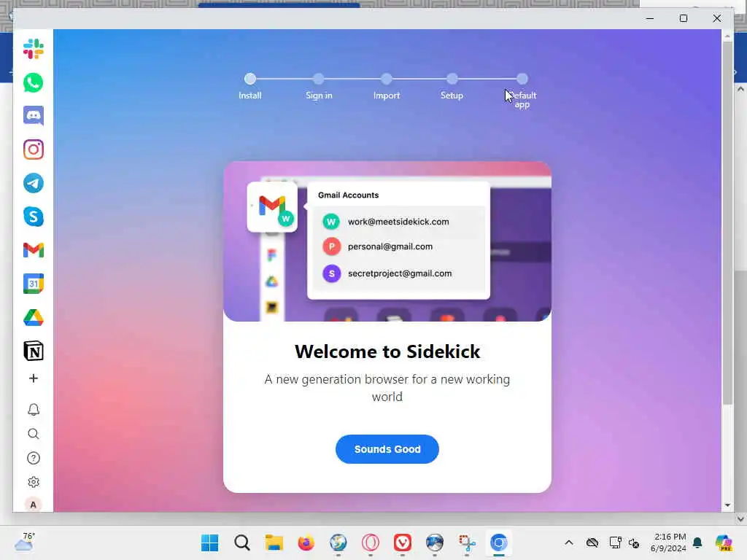Open Notion from the sidebar
Viewport: 747px width, 560px height.
point(34,351)
